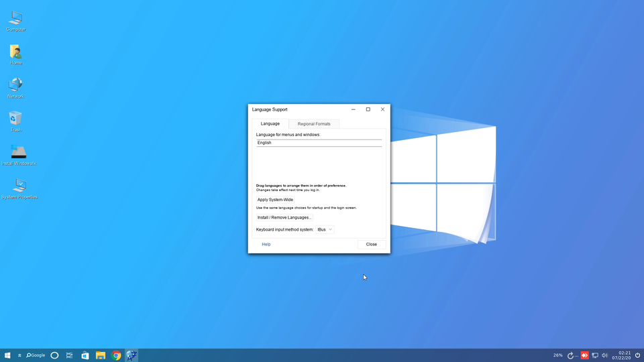Screen dimensions: 644x362
Task: Click the red AnyDesk tray icon
Action: [x=584, y=355]
